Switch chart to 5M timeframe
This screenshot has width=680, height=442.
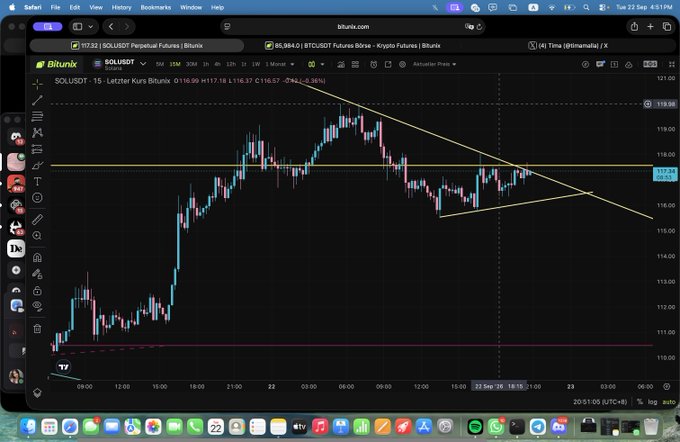click(160, 64)
